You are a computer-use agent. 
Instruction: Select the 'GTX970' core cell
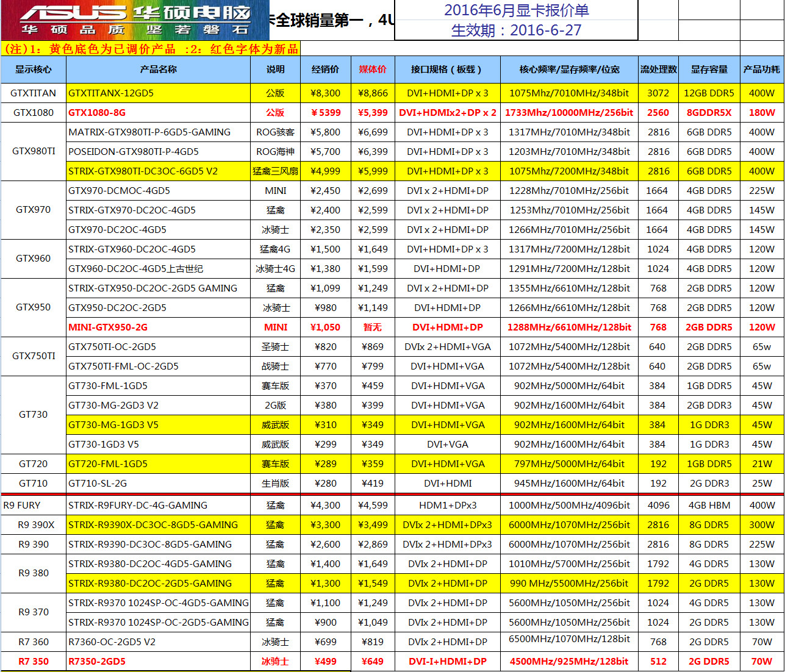pyautogui.click(x=34, y=210)
